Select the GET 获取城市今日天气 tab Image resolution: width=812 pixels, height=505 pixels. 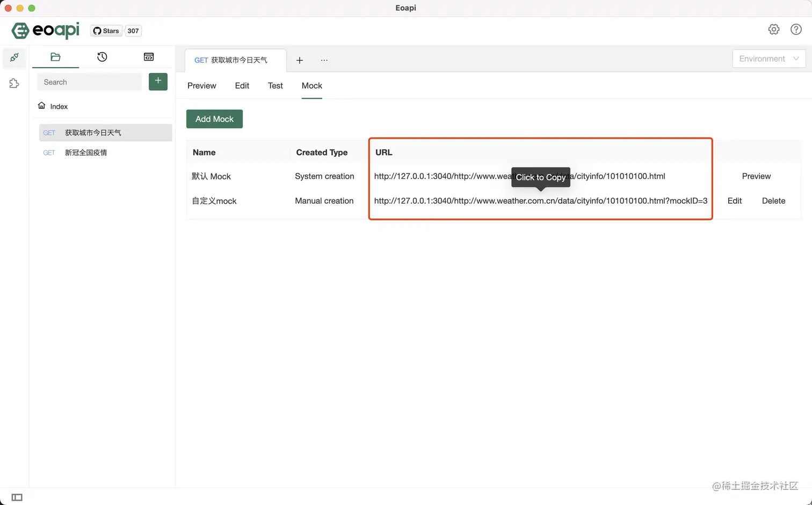pyautogui.click(x=235, y=60)
